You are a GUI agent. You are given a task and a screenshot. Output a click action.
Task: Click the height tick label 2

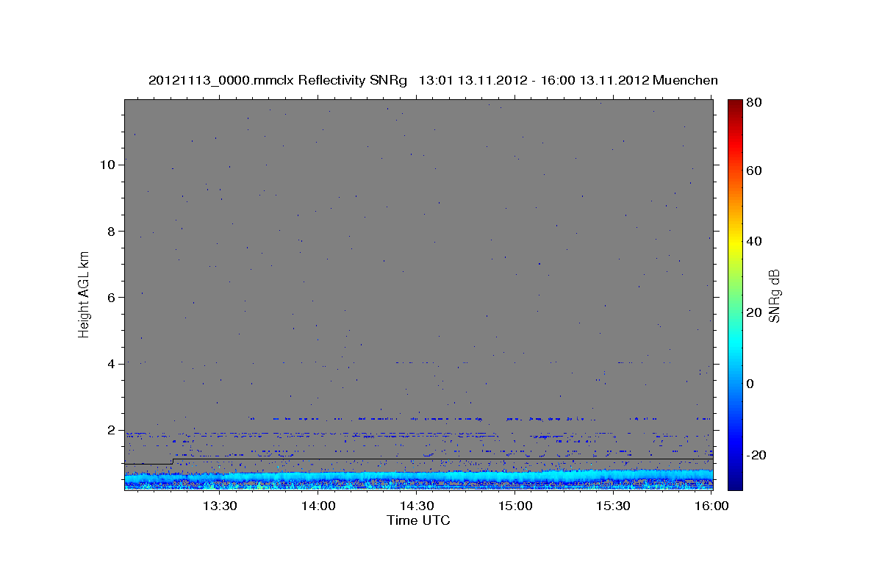click(111, 430)
